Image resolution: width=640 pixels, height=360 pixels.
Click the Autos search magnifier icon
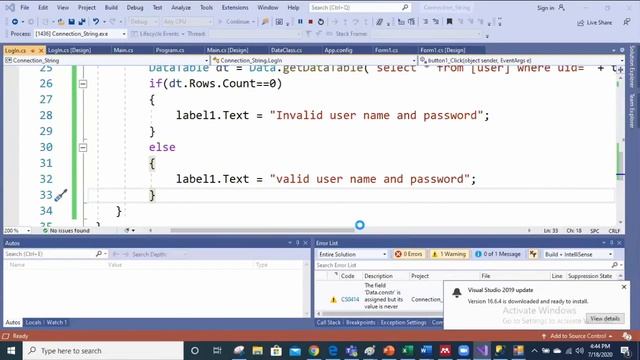[99, 254]
